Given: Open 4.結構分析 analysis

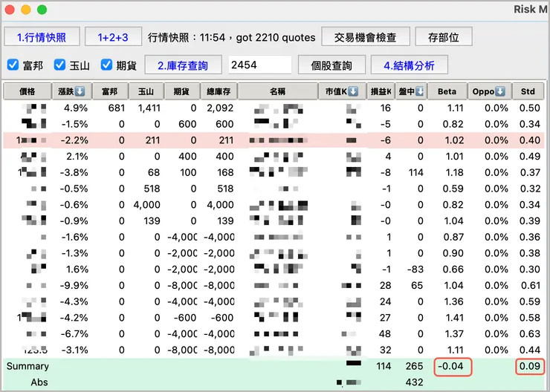Looking at the screenshot, I should [x=409, y=65].
